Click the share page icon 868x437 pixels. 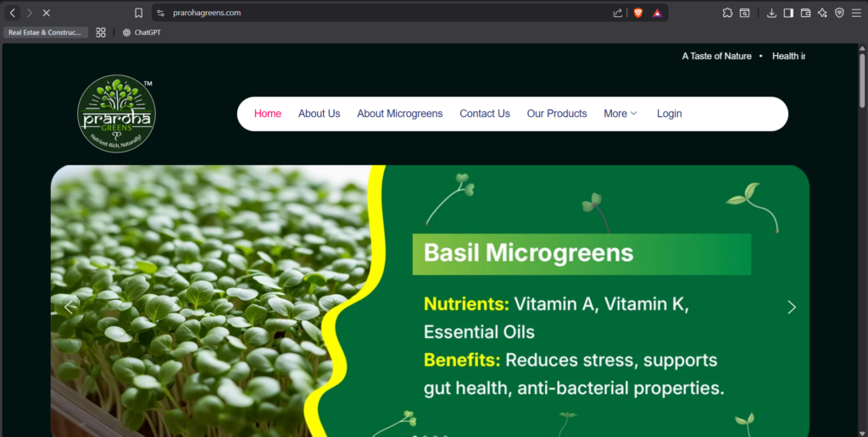[618, 13]
